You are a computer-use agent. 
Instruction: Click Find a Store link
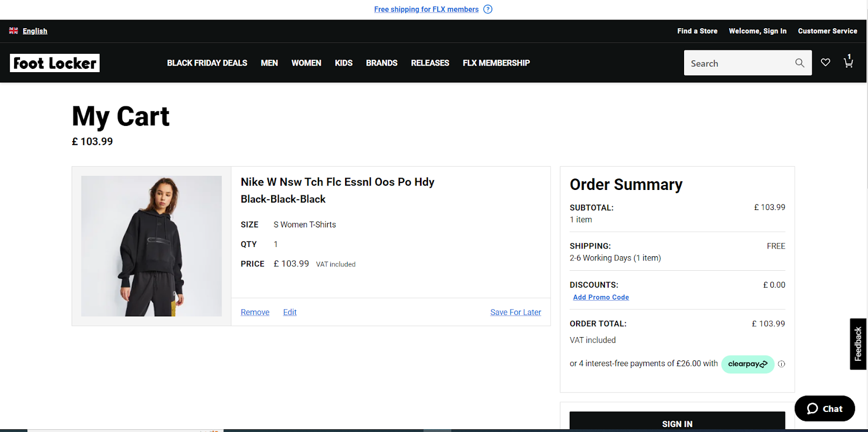pyautogui.click(x=697, y=31)
